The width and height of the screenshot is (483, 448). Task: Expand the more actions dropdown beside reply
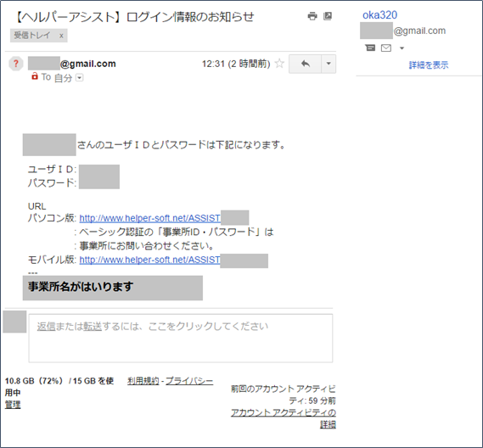click(329, 64)
